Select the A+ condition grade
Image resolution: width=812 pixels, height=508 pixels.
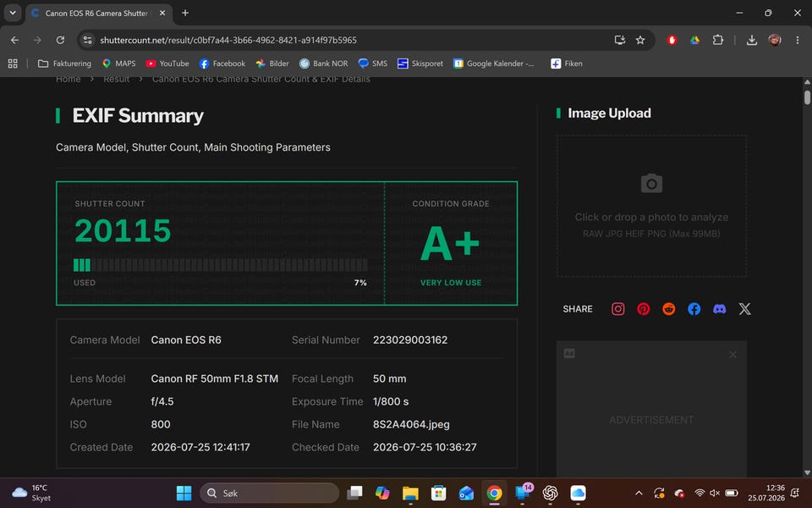(449, 244)
